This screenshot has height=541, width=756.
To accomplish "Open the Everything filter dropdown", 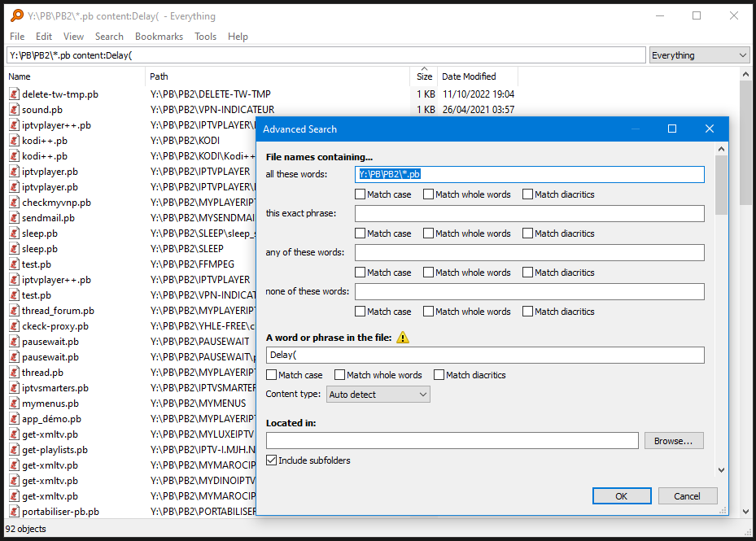I will pyautogui.click(x=699, y=55).
